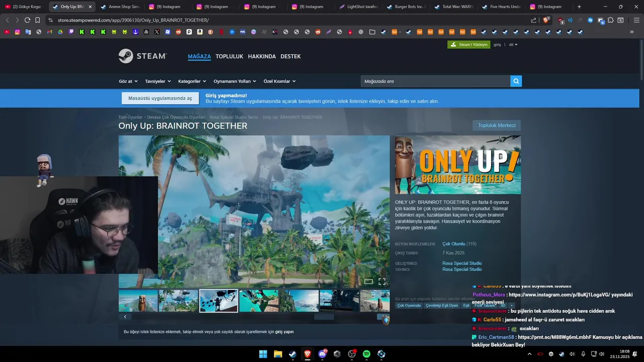Switch to the Anime Shop Simulator tab
This screenshot has height=362, width=644.
[x=120, y=7]
